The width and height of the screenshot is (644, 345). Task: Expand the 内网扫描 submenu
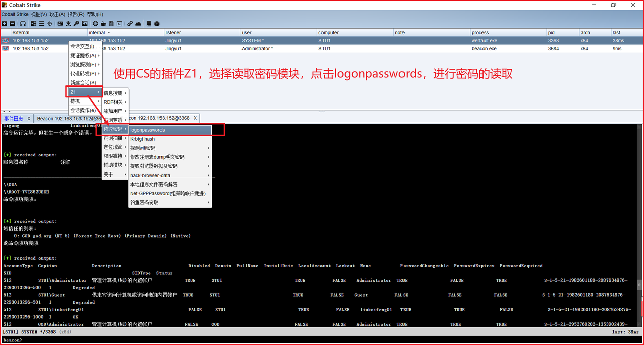(x=115, y=138)
